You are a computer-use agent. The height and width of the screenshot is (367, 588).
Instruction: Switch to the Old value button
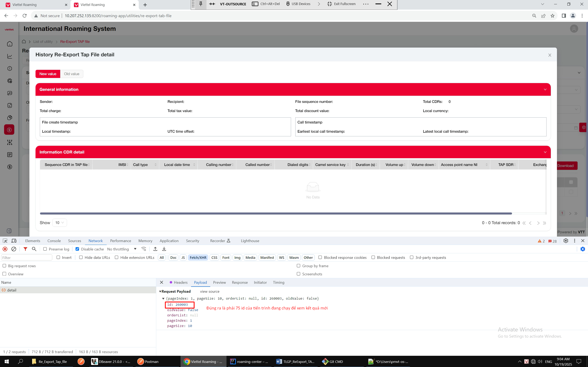point(71,74)
